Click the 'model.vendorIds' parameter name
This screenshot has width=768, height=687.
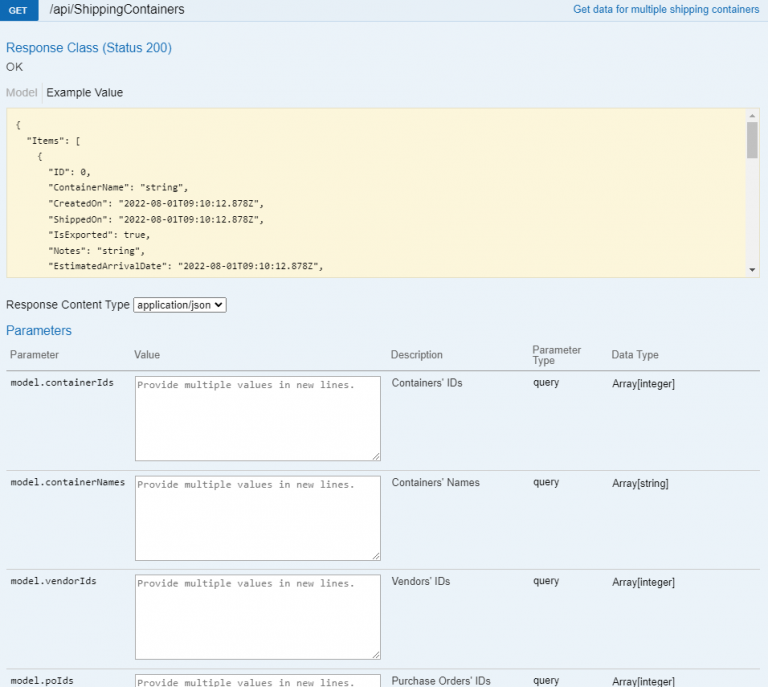pyautogui.click(x=53, y=581)
